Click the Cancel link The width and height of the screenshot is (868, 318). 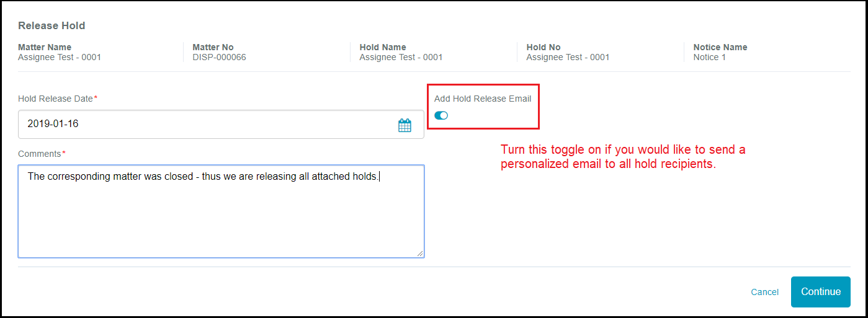765,292
